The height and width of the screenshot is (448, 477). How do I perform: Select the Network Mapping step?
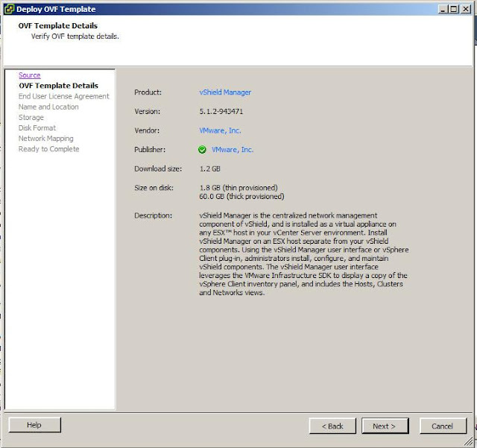46,139
